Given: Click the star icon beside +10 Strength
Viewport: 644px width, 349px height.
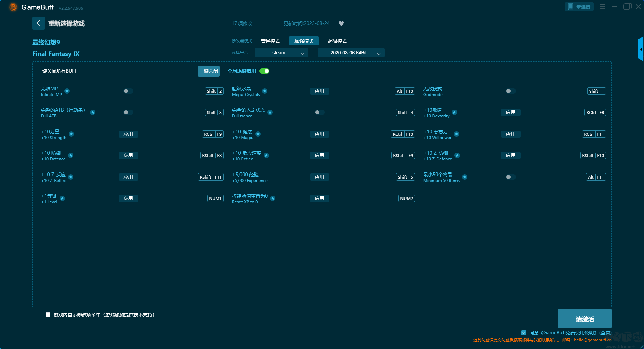Looking at the screenshot, I should coord(71,134).
